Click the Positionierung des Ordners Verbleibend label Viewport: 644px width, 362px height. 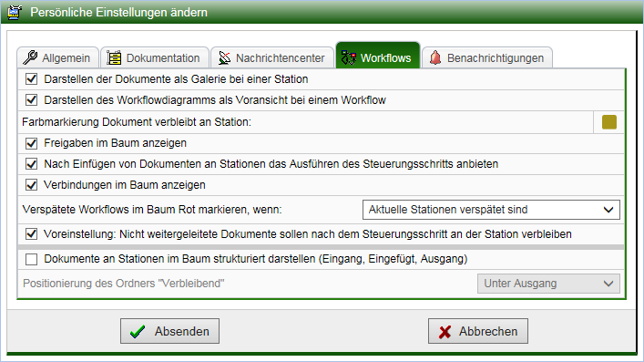pyautogui.click(x=124, y=284)
